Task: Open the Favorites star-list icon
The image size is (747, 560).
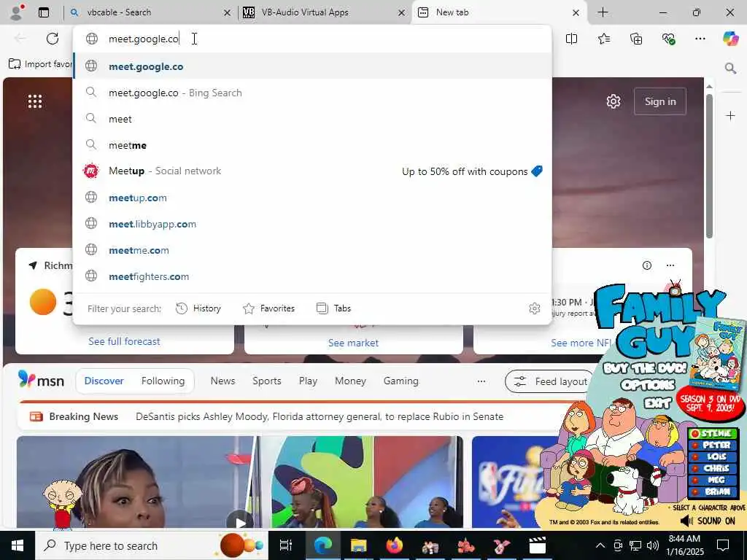Action: (x=603, y=39)
